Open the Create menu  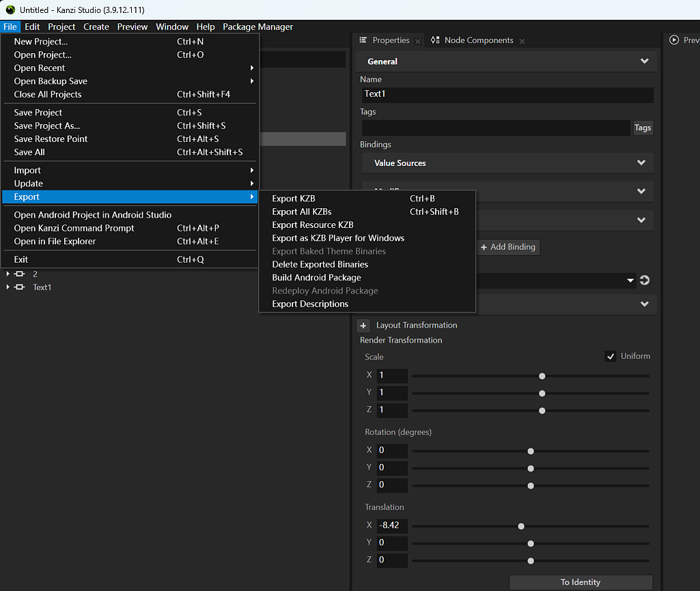(96, 27)
